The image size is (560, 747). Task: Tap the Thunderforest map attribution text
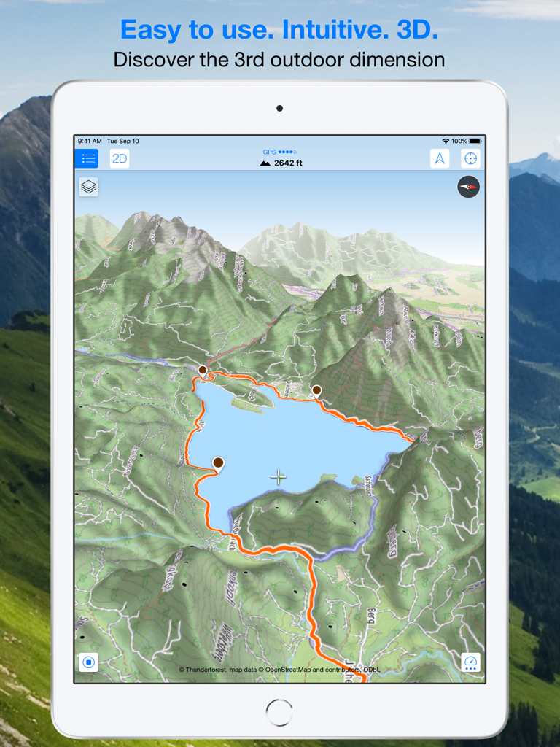click(x=279, y=670)
